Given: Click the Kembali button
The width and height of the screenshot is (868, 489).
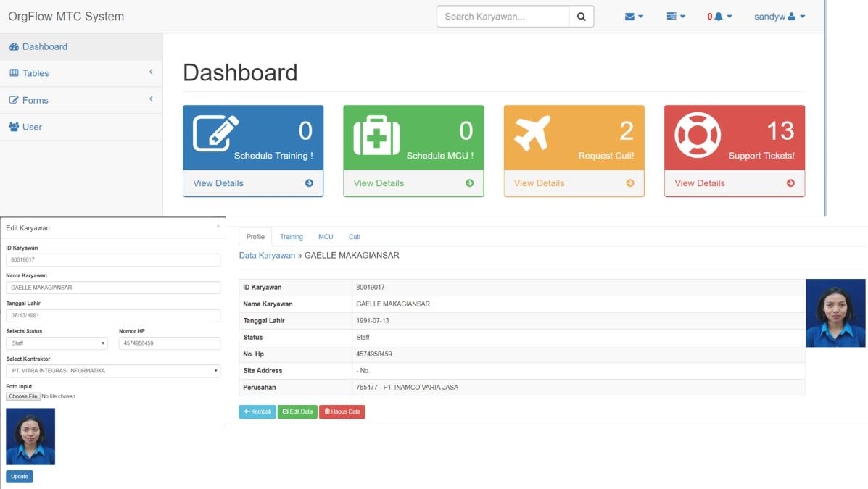Looking at the screenshot, I should point(257,411).
